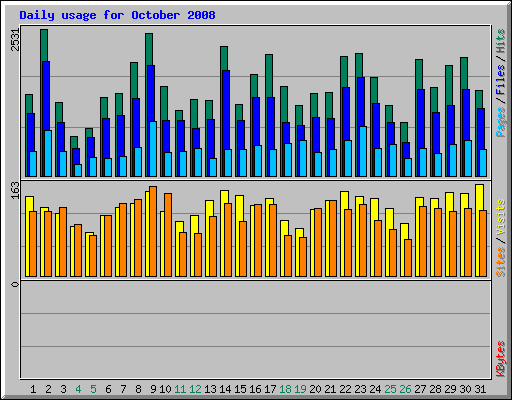Select the dark blue Files bar for day 4
Screen dimensions: 512x400
pyautogui.click(x=76, y=157)
